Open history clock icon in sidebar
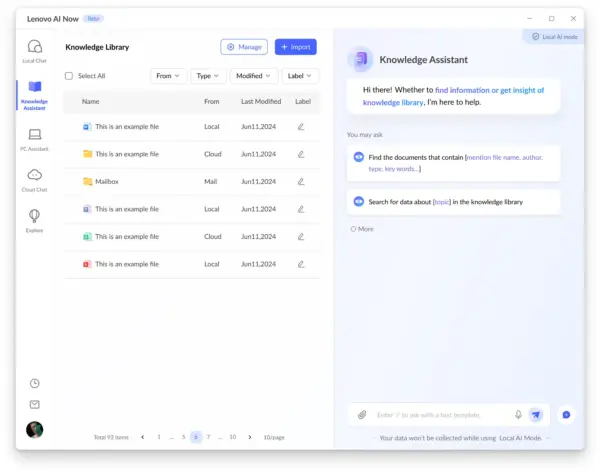This screenshot has width=600, height=473. pyautogui.click(x=35, y=383)
